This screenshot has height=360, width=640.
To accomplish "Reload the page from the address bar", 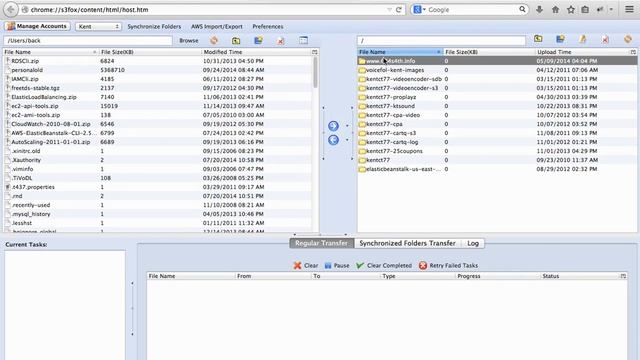I will (399, 9).
